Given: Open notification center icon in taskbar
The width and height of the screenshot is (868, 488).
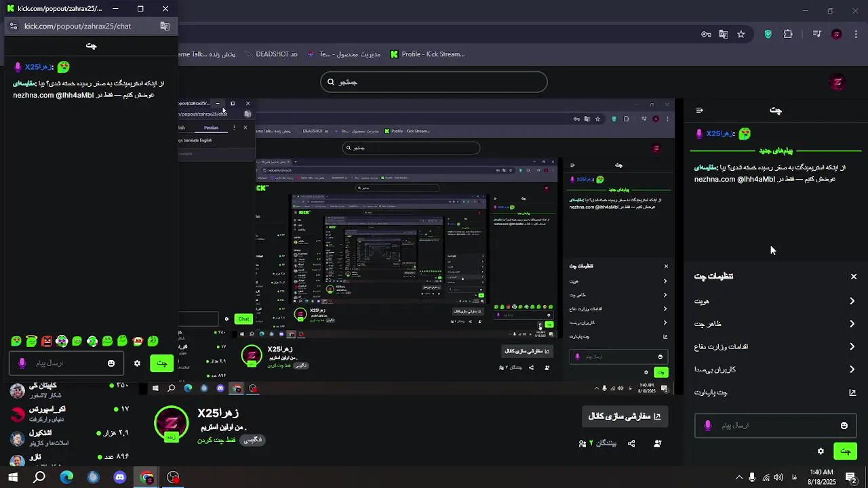Looking at the screenshot, I should [850, 477].
